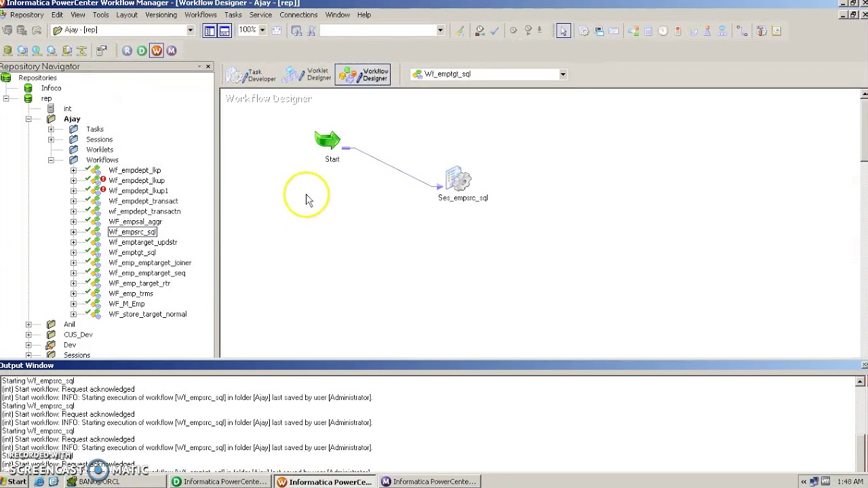Click the Windows Start button
The height and width of the screenshot is (488, 868).
tap(14, 482)
